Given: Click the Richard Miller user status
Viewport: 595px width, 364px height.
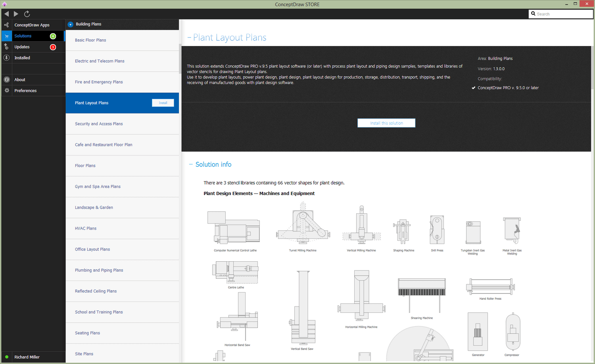Looking at the screenshot, I should click(x=27, y=357).
